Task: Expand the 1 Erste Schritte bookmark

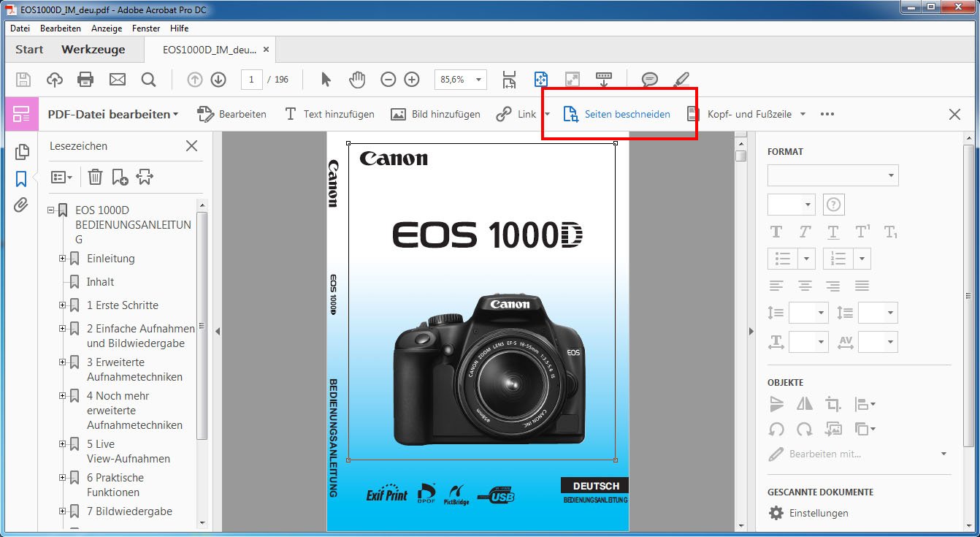Action: (x=63, y=305)
